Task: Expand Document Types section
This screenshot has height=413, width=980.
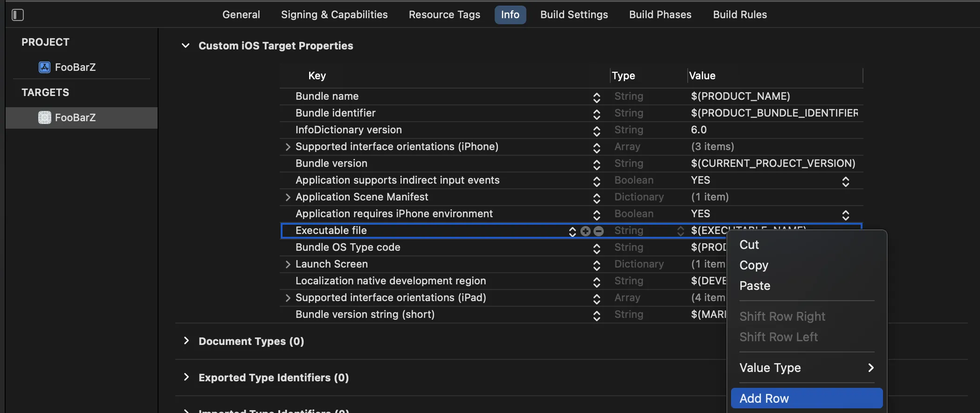Action: coord(186,341)
